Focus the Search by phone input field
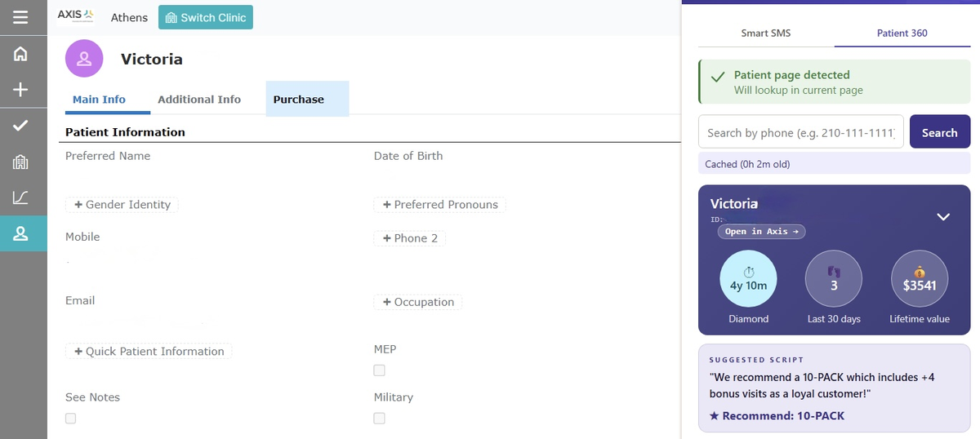This screenshot has height=439, width=980. point(800,132)
